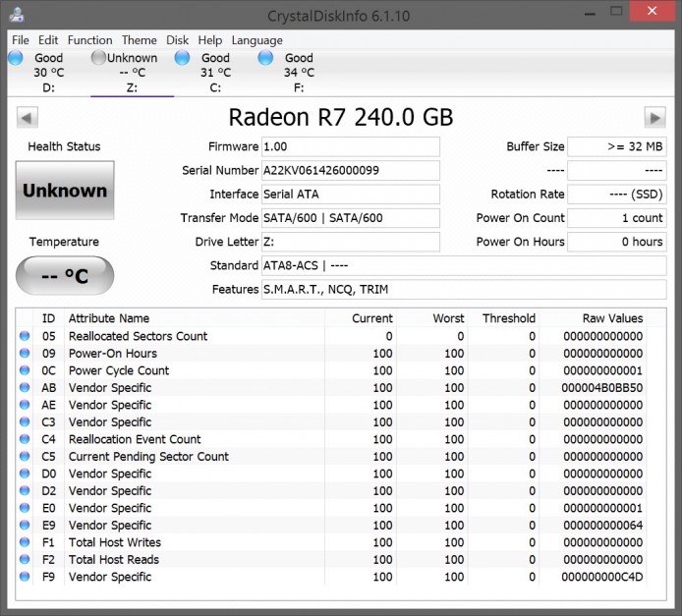Click the CrystalDiskInfo app icon in title bar
The width and height of the screenshot is (682, 616).
(17, 14)
